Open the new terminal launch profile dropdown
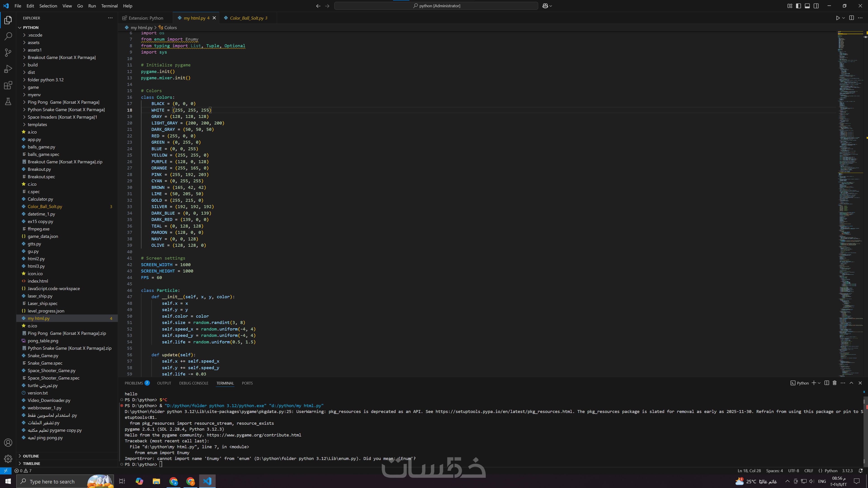Screen dimensions: 868x488 point(819,383)
